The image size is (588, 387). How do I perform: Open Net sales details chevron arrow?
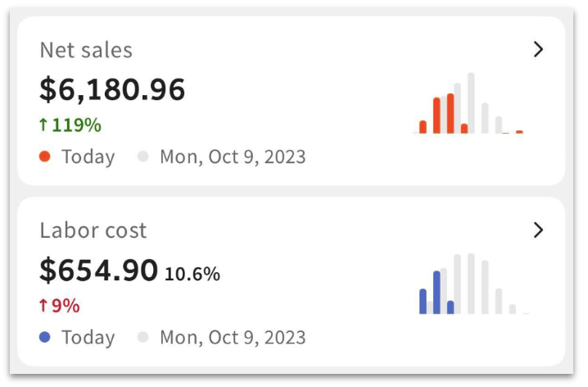pyautogui.click(x=538, y=50)
